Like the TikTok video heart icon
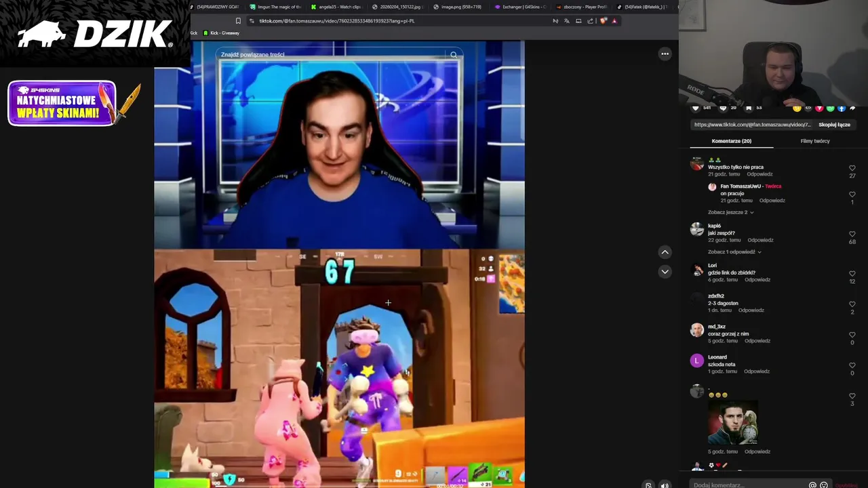 coord(696,108)
